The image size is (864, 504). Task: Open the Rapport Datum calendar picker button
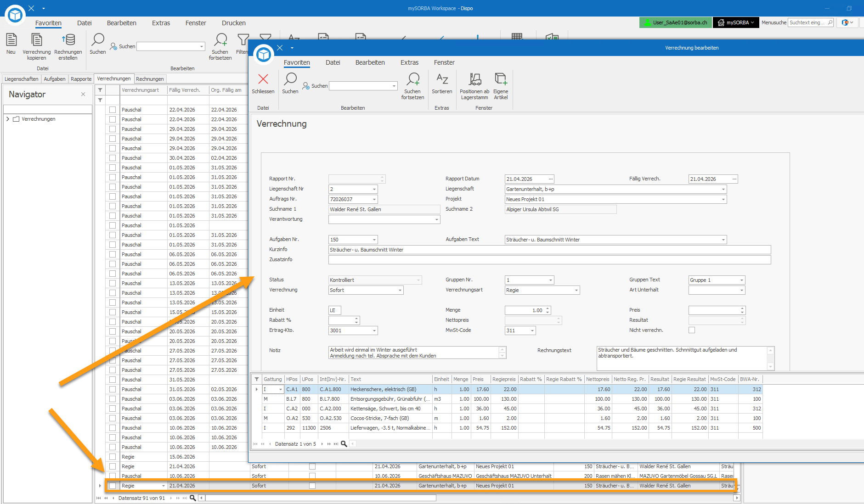point(551,179)
